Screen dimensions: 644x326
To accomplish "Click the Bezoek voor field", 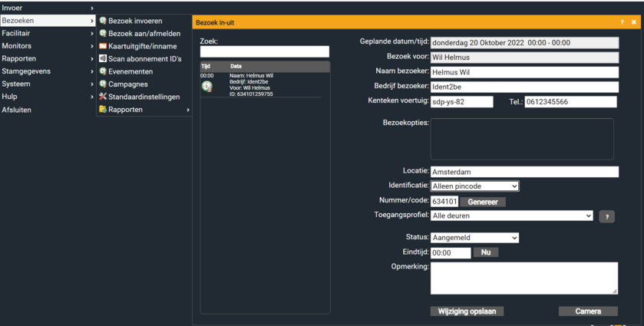I will point(524,58).
